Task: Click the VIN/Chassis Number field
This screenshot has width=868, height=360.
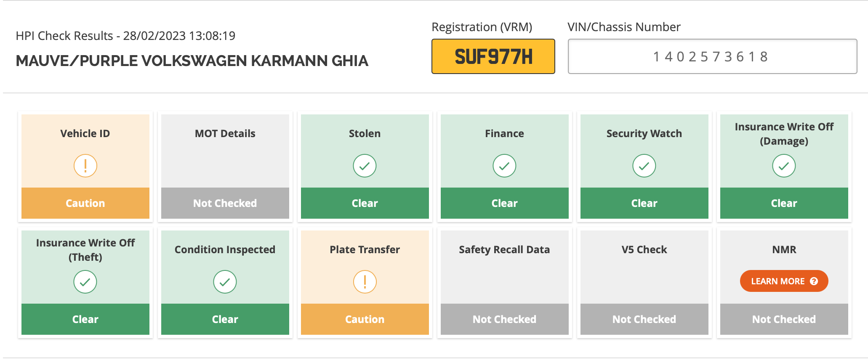Action: point(712,56)
